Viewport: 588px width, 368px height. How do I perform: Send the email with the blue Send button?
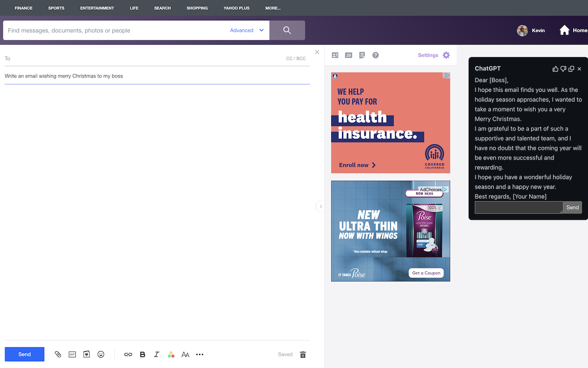click(24, 354)
